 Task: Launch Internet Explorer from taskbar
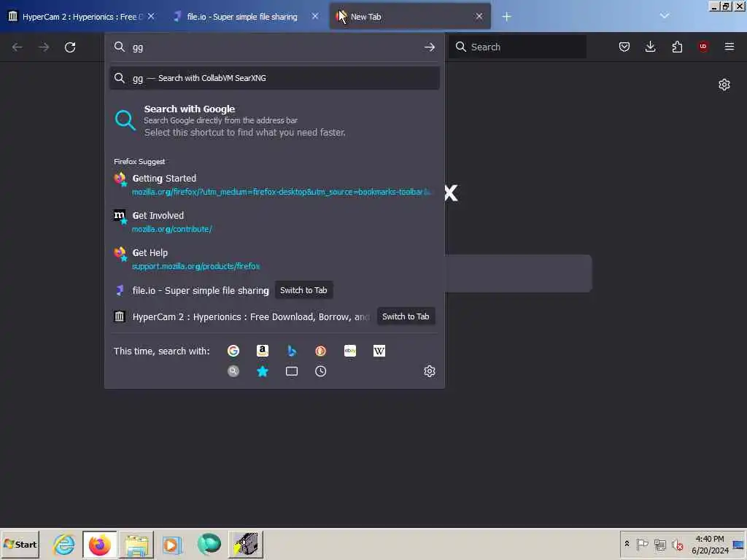[64, 544]
